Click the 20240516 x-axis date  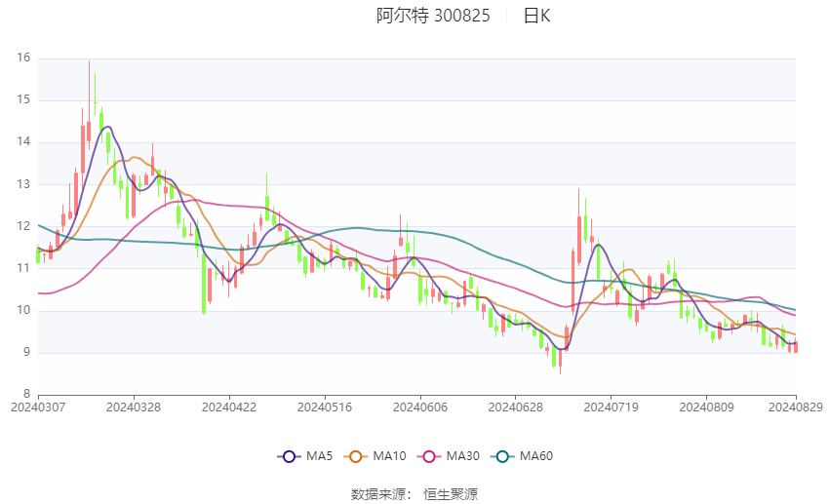tap(325, 407)
